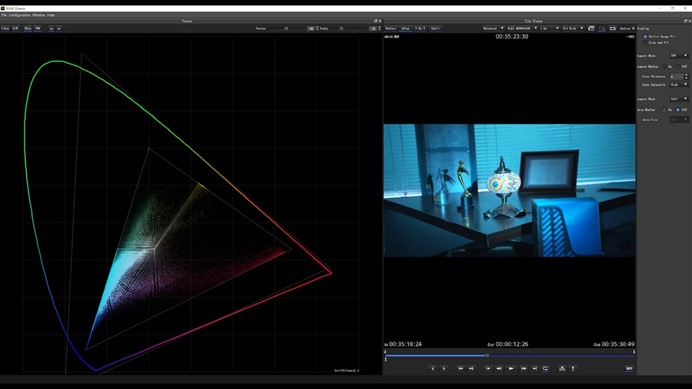
Task: Turn the Area Marker On
Action: click(664, 110)
